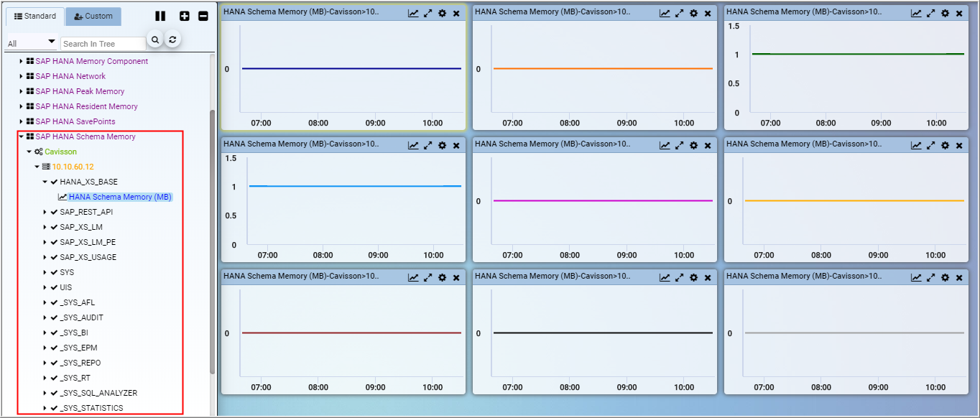Toggle checkmark beside _SYS_AFL

54,302
